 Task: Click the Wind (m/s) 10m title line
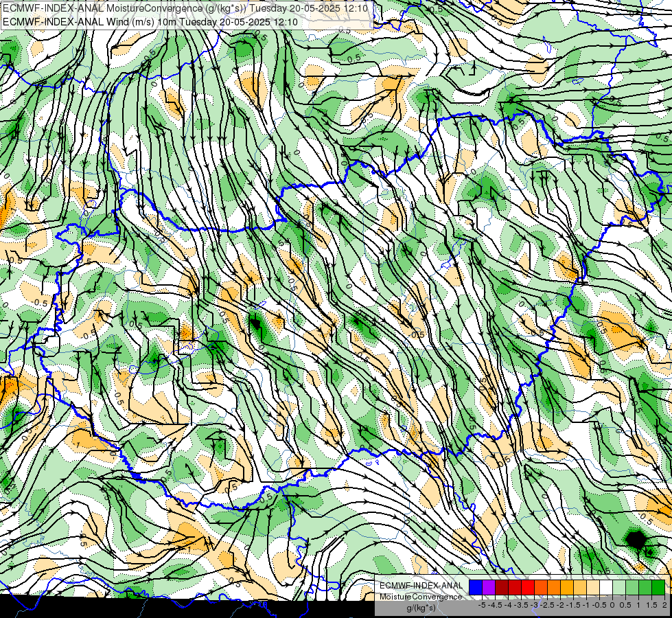click(150, 22)
